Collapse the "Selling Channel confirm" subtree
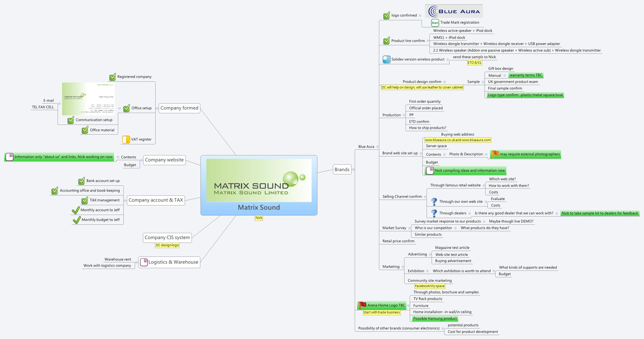 coord(425,196)
